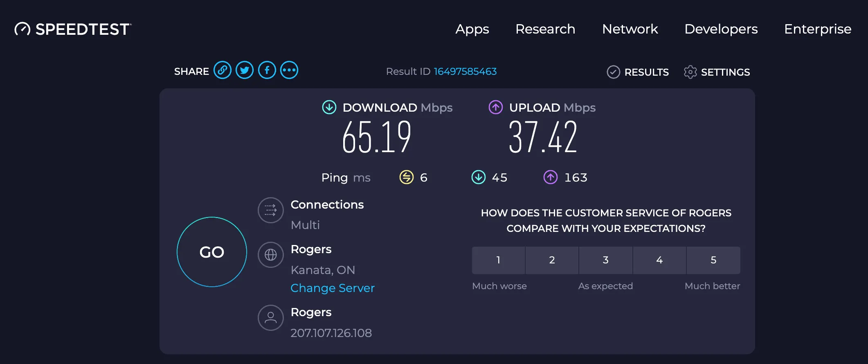
Task: Open the Enterprise menu
Action: coord(818,29)
